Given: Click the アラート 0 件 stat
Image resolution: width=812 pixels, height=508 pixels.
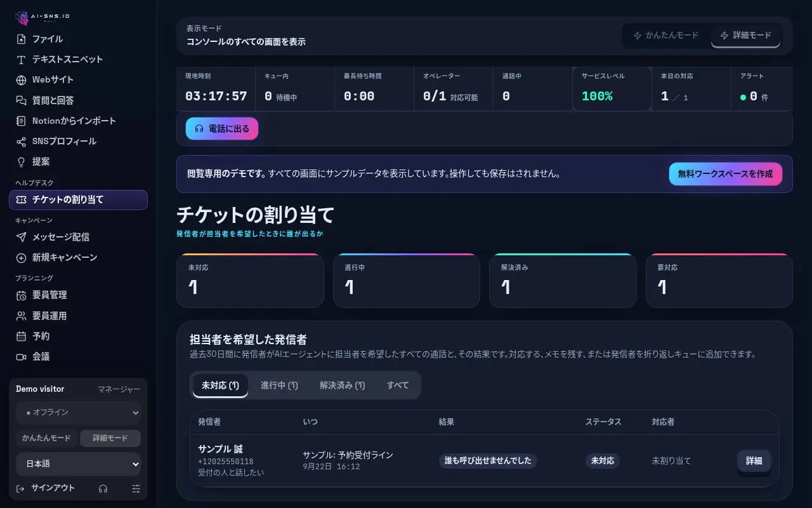Looking at the screenshot, I should click(762, 89).
